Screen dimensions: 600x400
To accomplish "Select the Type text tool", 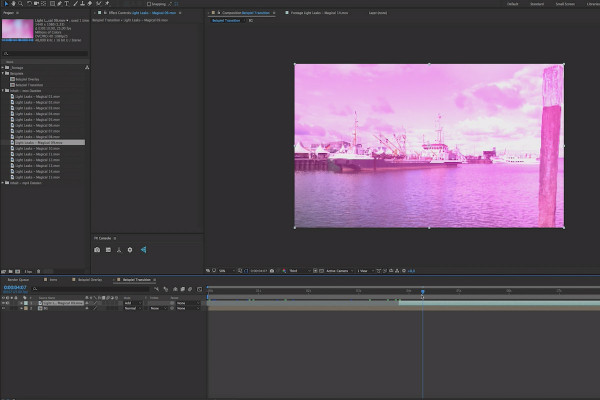I will click(x=67, y=3).
